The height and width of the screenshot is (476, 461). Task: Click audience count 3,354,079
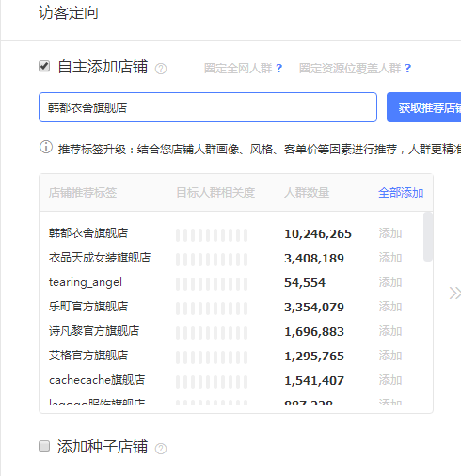tap(314, 308)
